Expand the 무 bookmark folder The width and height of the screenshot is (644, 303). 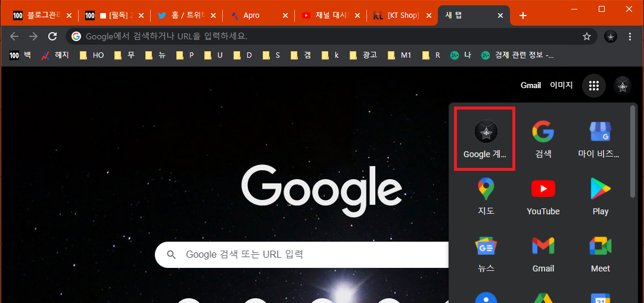click(x=125, y=55)
